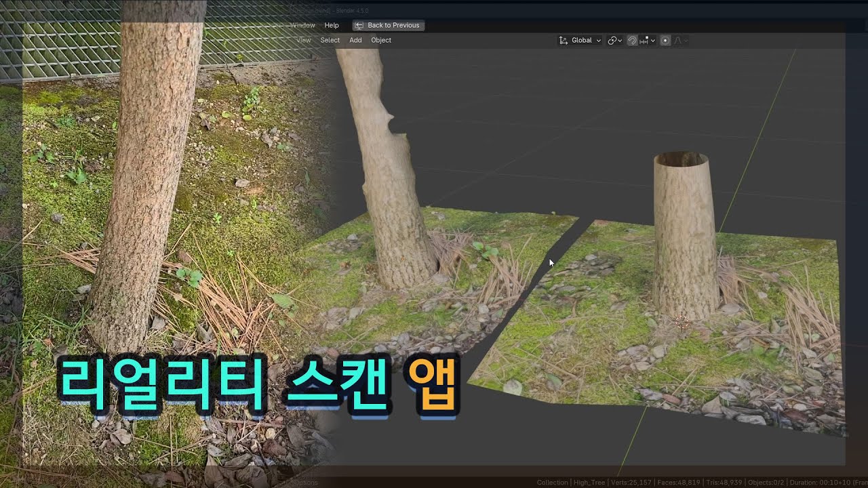This screenshot has width=868, height=488.
Task: Click the Verts:25,157 statistic
Action: click(x=631, y=483)
